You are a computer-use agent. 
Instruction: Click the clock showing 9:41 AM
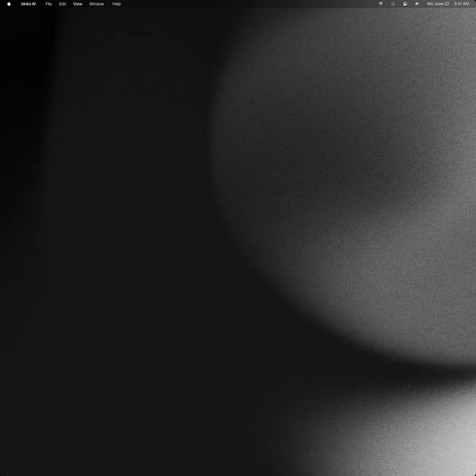pos(461,4)
